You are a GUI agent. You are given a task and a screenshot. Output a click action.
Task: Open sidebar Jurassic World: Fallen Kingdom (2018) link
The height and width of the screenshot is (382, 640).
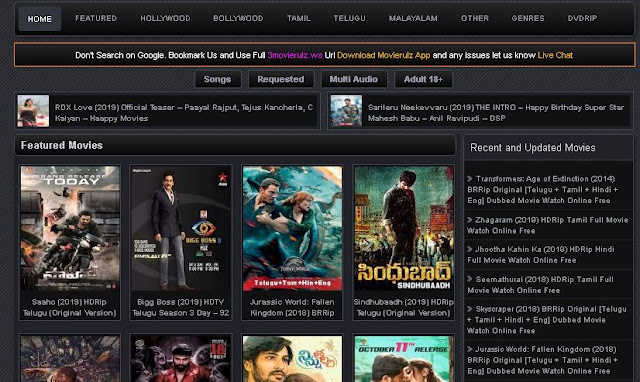(x=542, y=360)
